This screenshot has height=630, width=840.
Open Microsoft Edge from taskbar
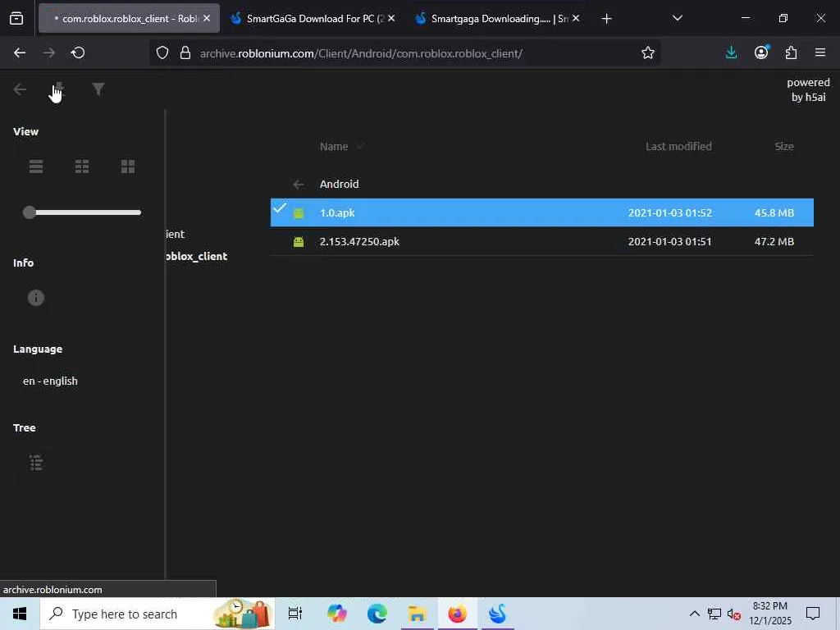tap(377, 614)
